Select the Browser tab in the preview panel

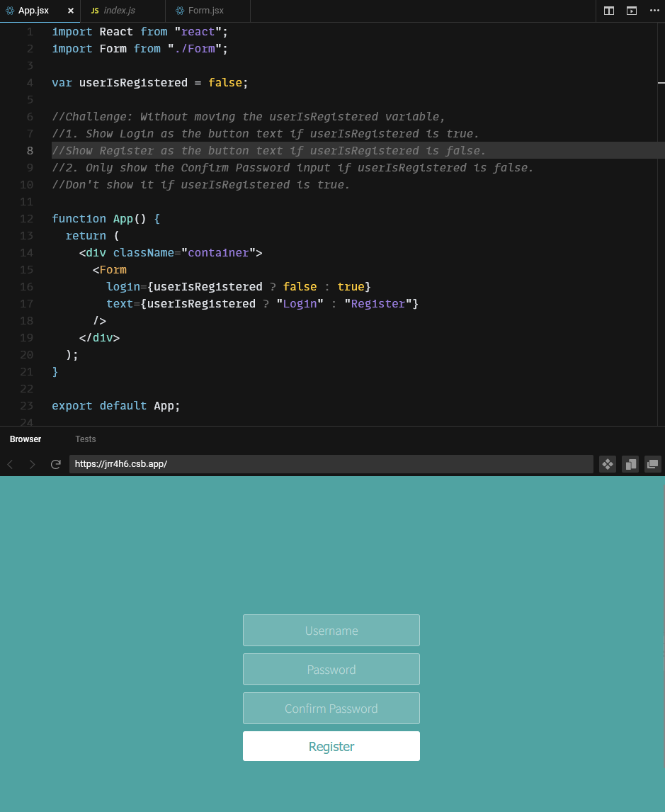click(25, 439)
